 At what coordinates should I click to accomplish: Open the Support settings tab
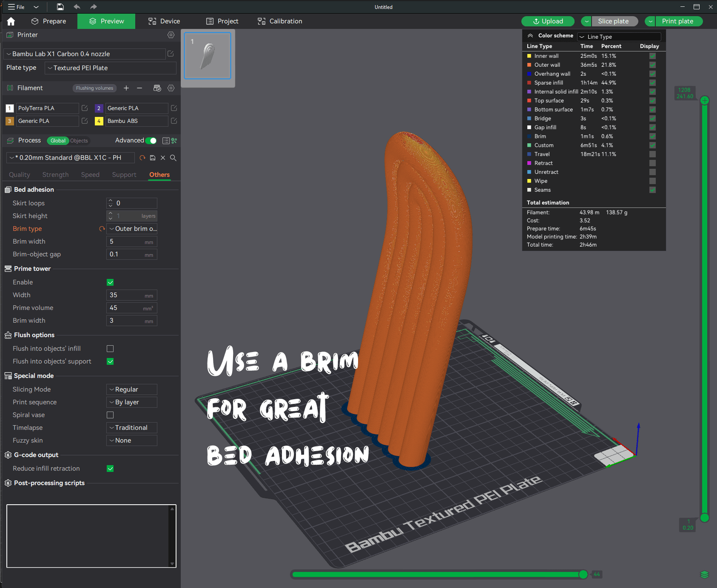coord(124,175)
